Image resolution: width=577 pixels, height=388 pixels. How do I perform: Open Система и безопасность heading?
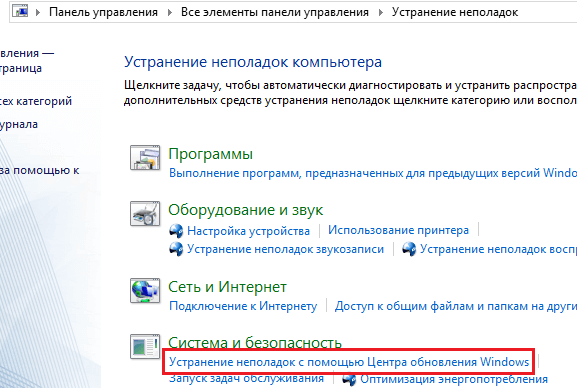point(255,343)
